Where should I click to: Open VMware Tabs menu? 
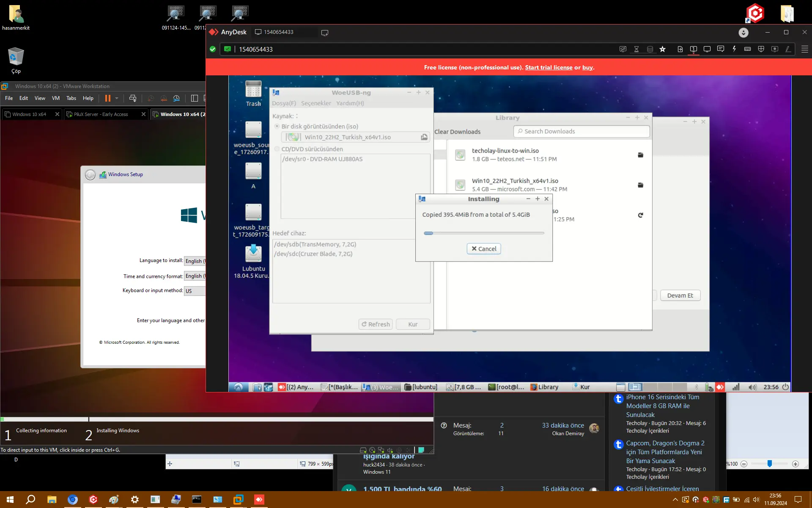pos(71,98)
